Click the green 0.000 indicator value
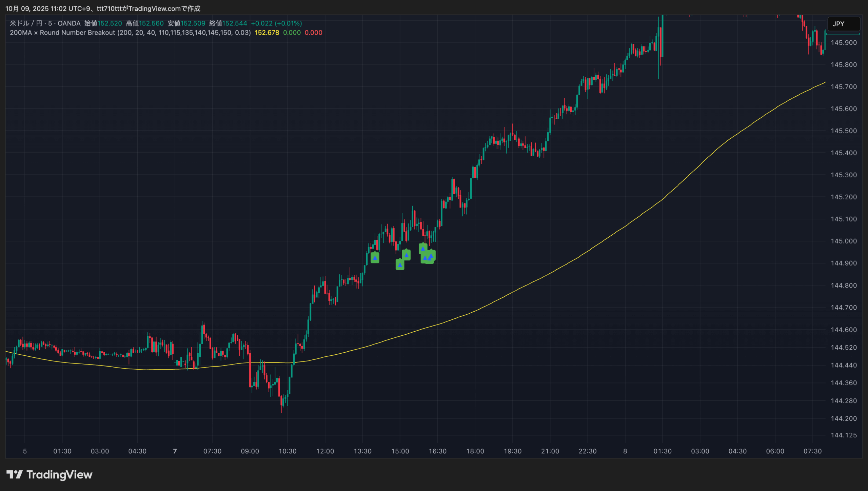Screen dimensions: 868x491 292,33
